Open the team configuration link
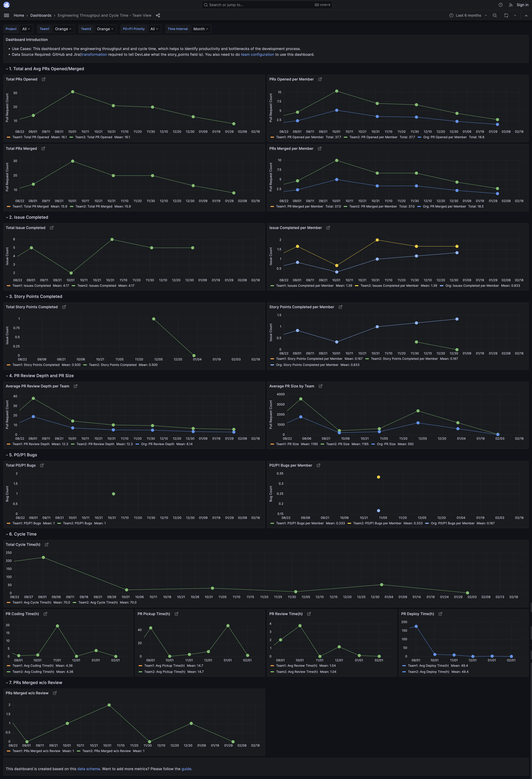This screenshot has width=532, height=779. coord(257,54)
